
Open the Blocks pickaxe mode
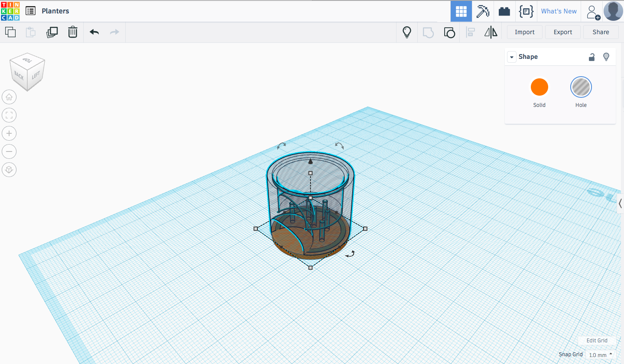coord(483,11)
